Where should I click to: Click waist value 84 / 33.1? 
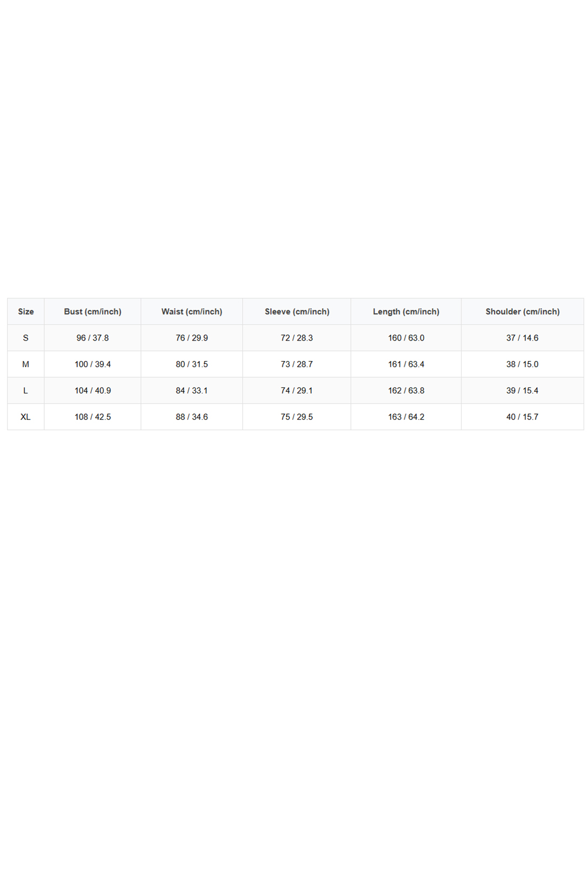tap(192, 390)
